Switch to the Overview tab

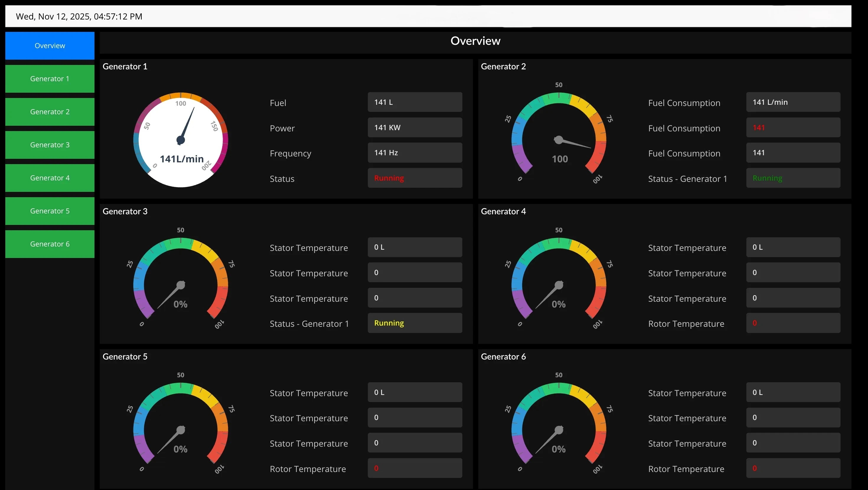(x=49, y=45)
